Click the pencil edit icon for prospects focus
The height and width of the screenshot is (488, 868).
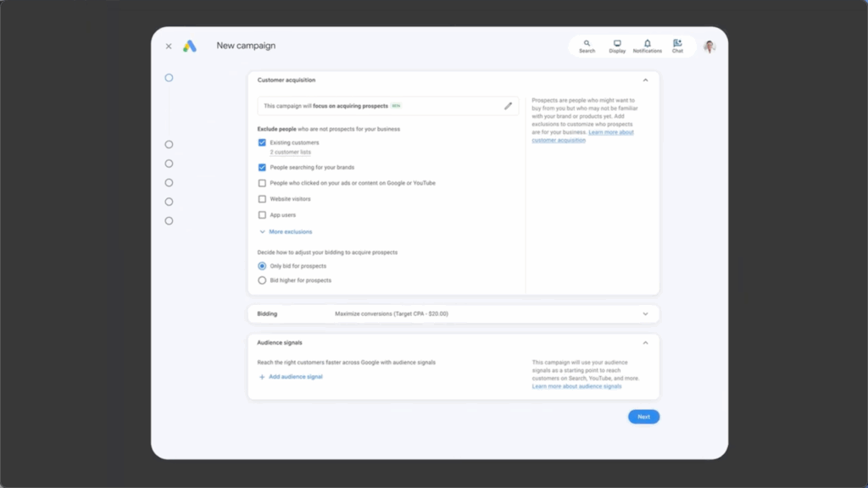click(x=509, y=106)
